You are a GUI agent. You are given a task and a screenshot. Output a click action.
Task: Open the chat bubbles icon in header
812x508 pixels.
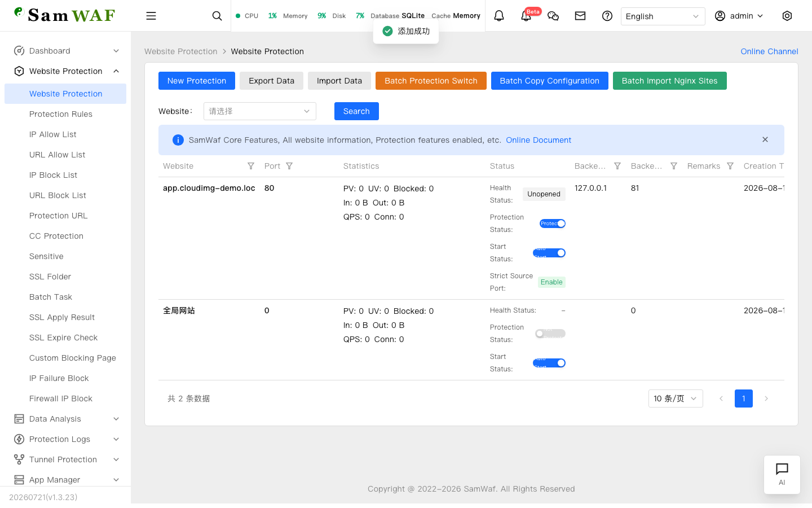553,16
